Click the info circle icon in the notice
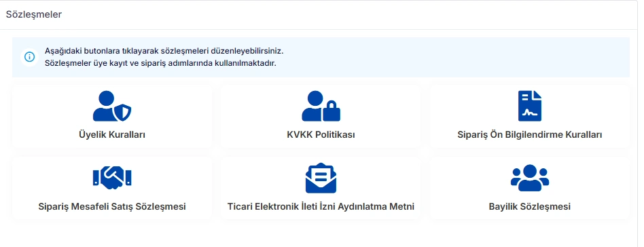Viewport: 644px width, 247px height. coord(30,57)
